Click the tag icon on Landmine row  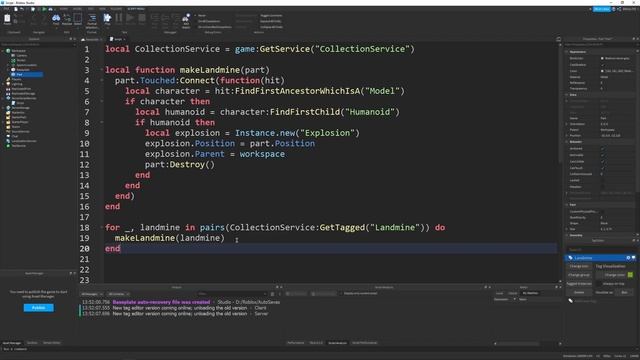(x=570, y=258)
